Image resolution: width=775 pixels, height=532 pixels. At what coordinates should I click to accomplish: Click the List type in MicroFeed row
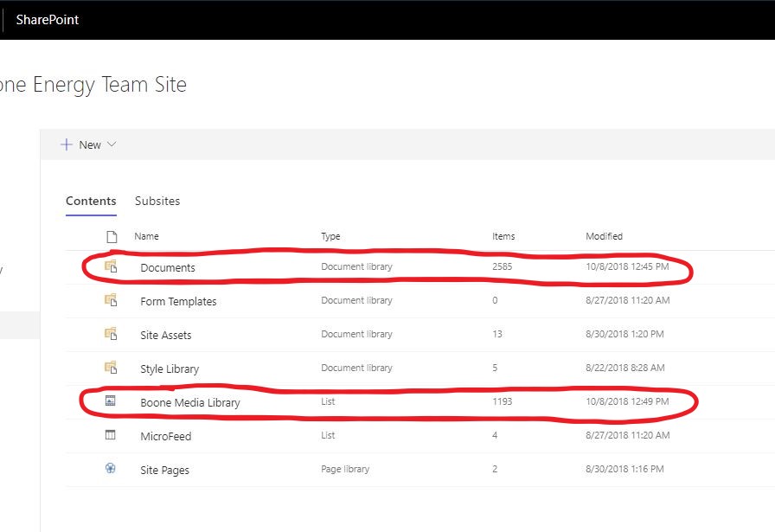click(328, 435)
